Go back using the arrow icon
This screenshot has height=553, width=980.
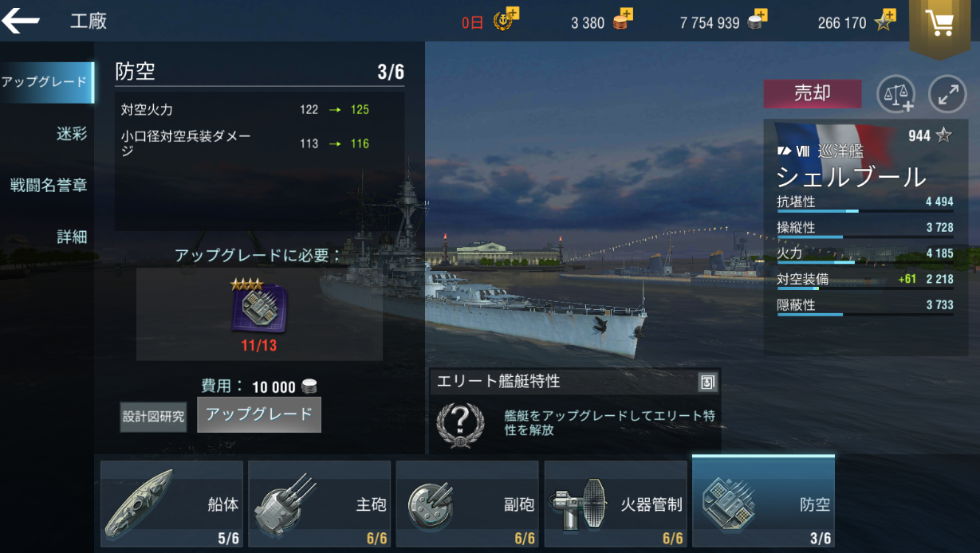coord(21,21)
